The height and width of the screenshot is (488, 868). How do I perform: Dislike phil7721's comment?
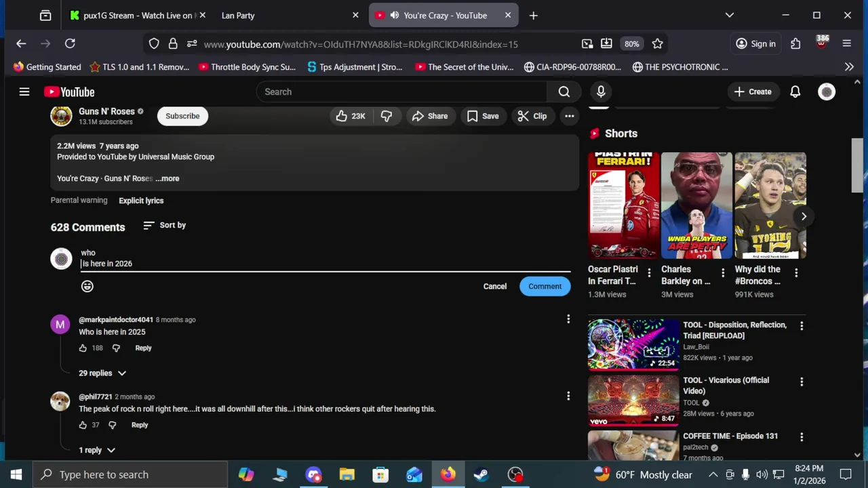tap(113, 425)
